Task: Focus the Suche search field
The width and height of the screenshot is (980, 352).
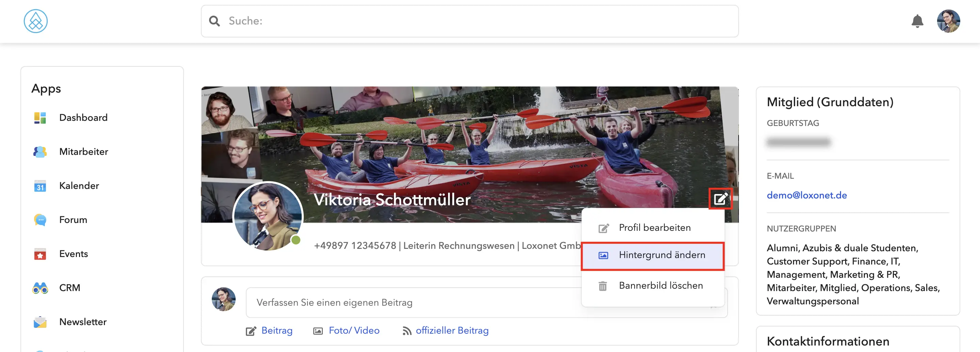Action: pyautogui.click(x=470, y=21)
